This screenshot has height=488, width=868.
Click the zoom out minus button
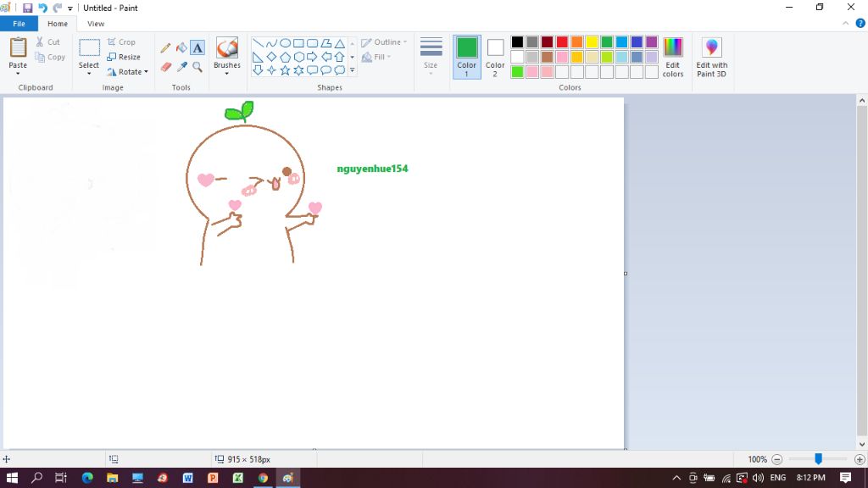777,459
